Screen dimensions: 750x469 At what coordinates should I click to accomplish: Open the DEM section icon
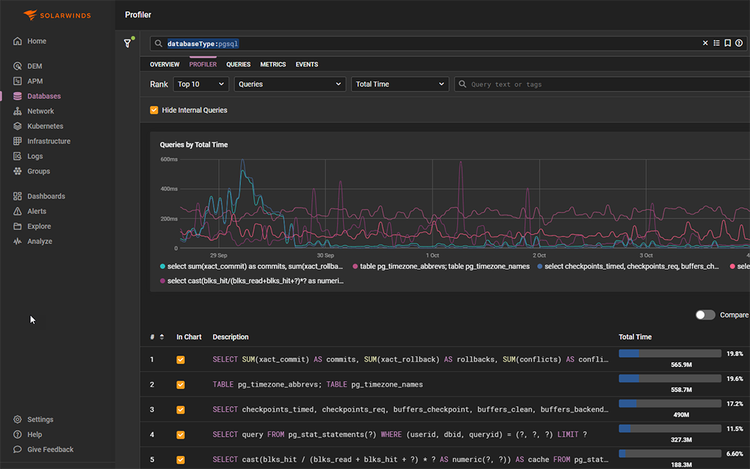click(18, 66)
